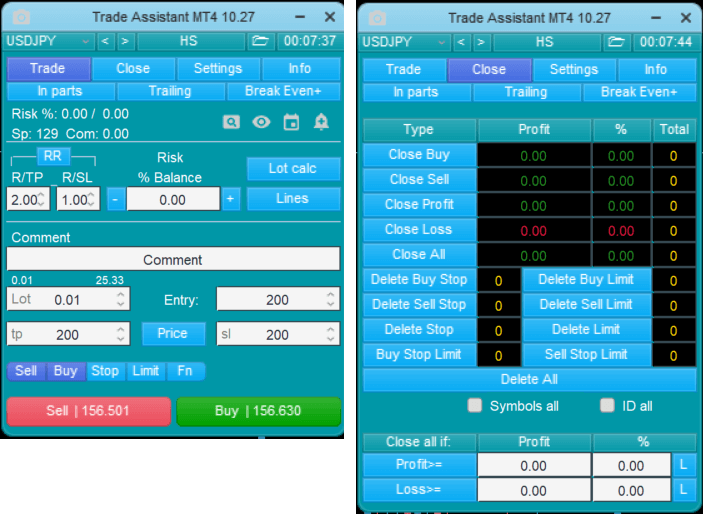Switch to Settings tab in left panel
The height and width of the screenshot is (519, 708).
[218, 69]
